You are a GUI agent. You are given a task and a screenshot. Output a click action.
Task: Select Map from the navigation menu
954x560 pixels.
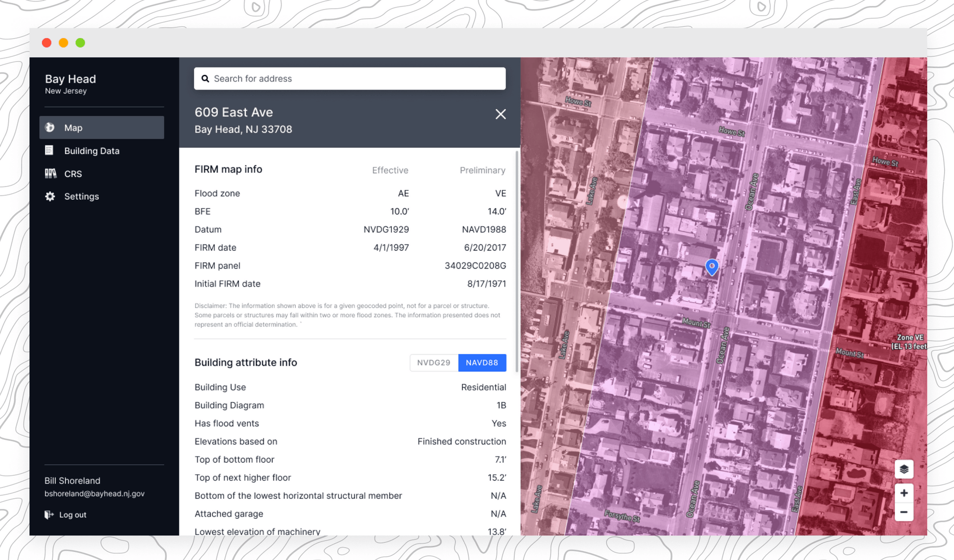73,127
